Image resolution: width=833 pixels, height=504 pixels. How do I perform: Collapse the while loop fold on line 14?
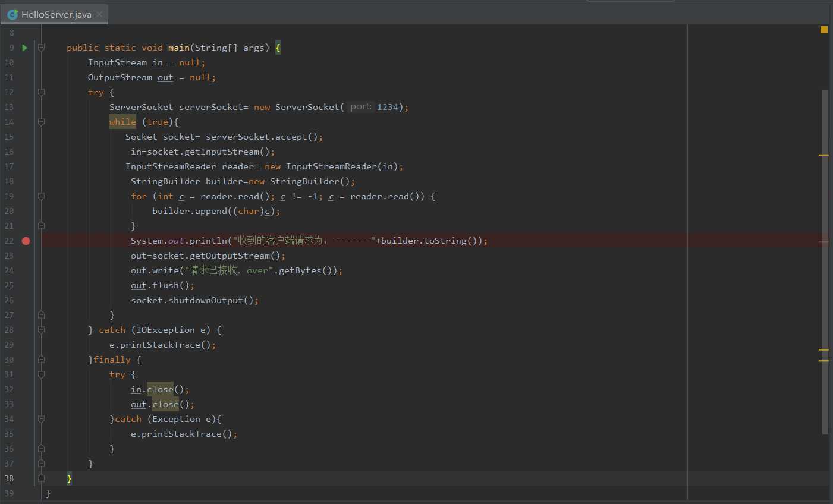click(x=41, y=122)
